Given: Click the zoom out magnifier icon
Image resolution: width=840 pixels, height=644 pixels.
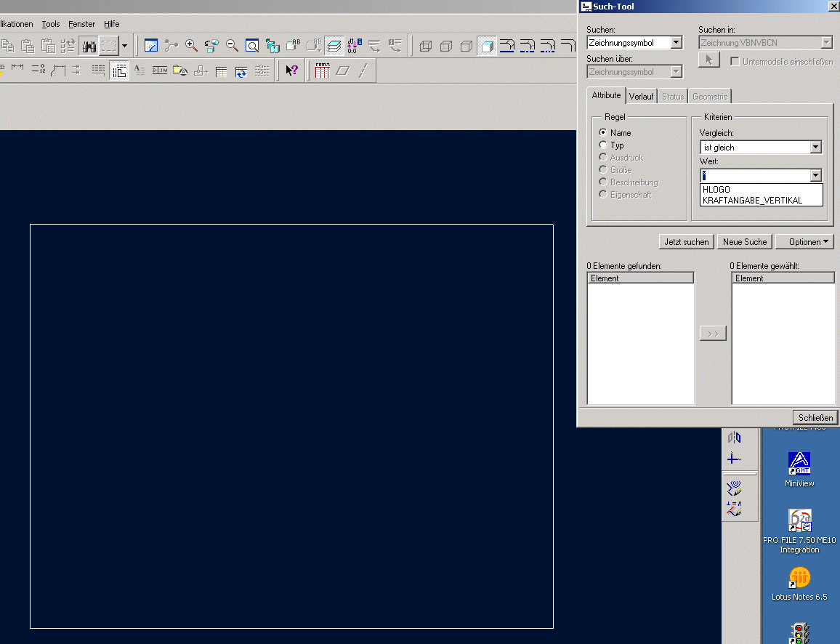Looking at the screenshot, I should tap(232, 46).
